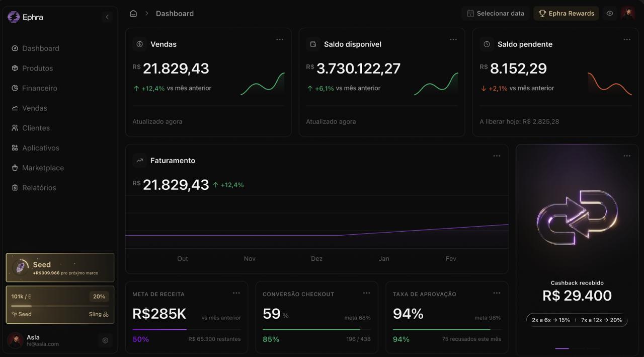
Task: Collapse the sidebar with chevron button
Action: (x=107, y=17)
